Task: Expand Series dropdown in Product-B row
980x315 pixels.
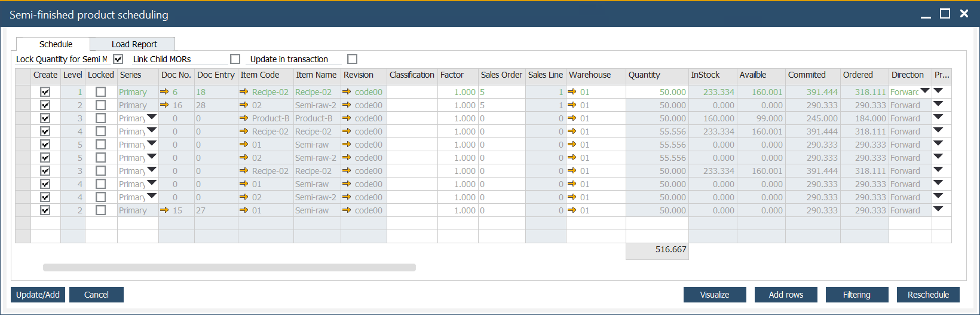Action: tap(152, 117)
